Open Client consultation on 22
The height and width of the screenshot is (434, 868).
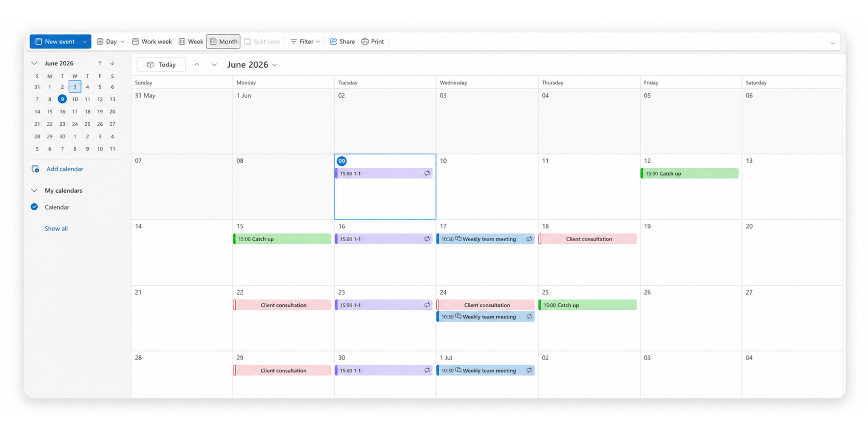point(282,305)
